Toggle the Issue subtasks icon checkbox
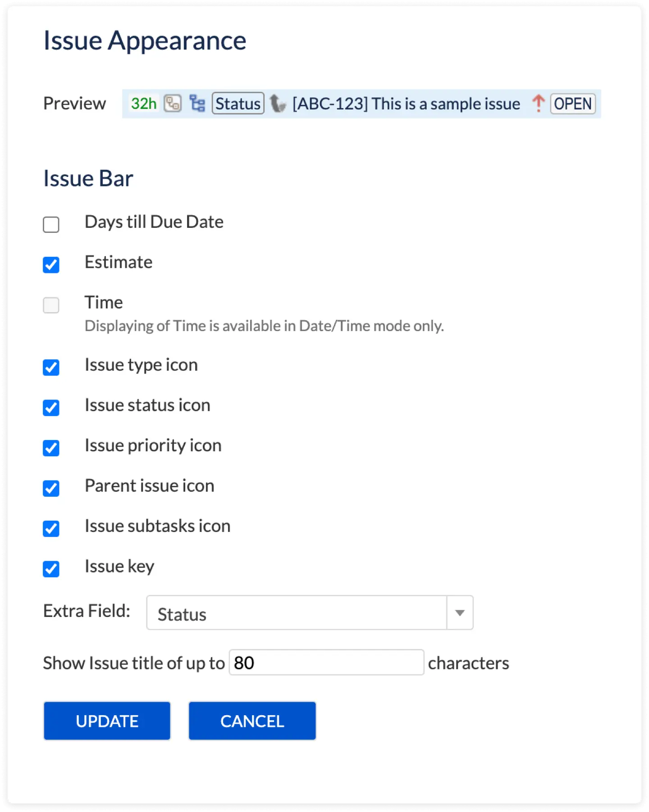The height and width of the screenshot is (812, 649). [x=51, y=528]
